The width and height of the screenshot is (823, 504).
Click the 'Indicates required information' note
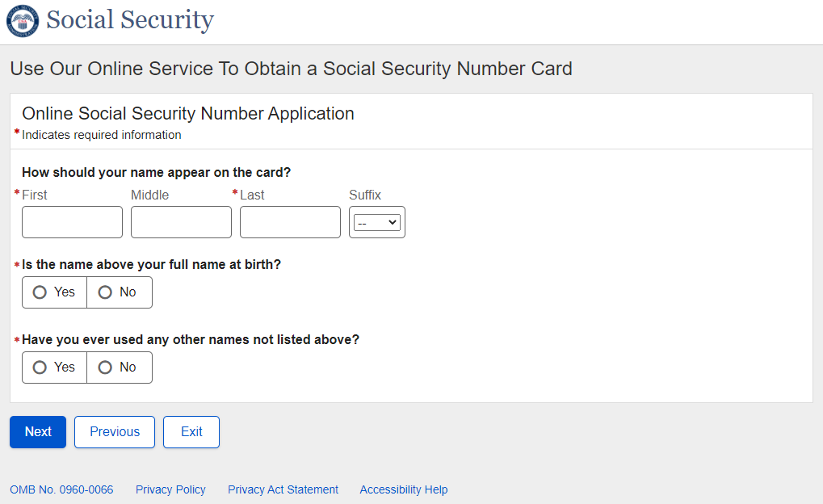(101, 135)
